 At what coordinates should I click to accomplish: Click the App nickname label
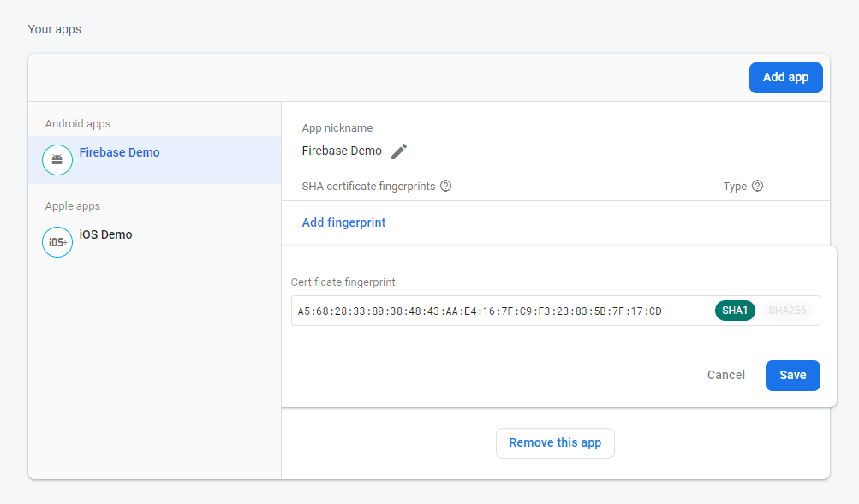[337, 128]
